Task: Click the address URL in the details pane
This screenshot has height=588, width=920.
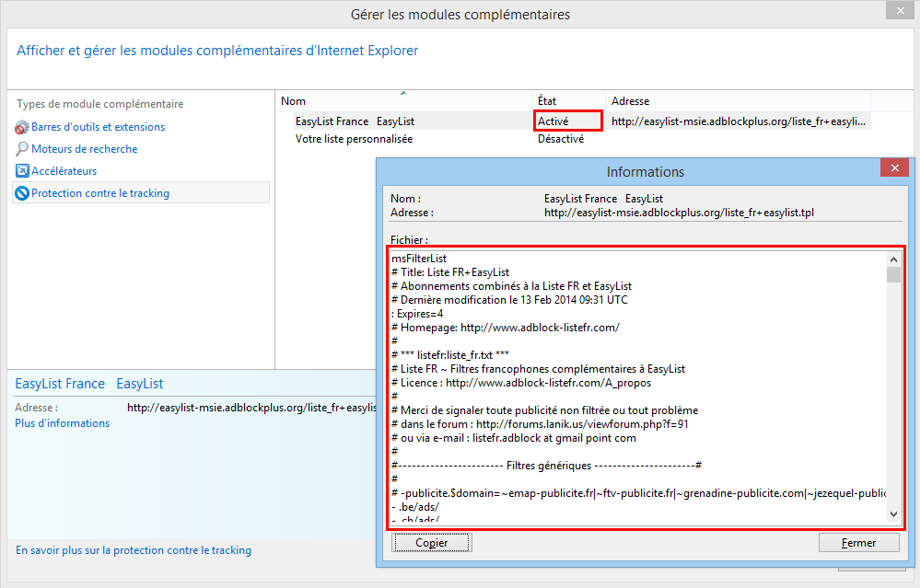Action: 251,408
